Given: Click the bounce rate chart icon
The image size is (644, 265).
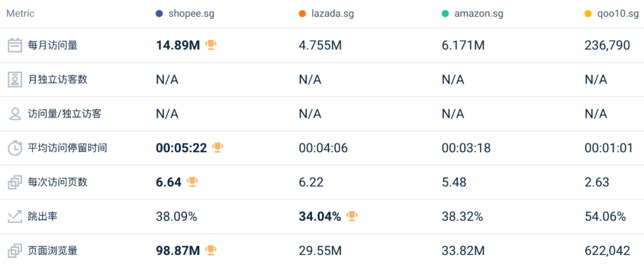Looking at the screenshot, I should 15,217.
